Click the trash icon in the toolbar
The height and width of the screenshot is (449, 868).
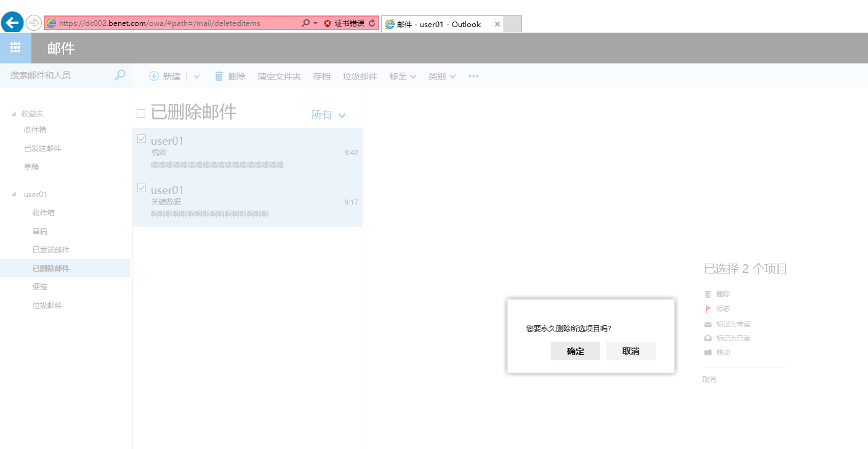(x=219, y=76)
